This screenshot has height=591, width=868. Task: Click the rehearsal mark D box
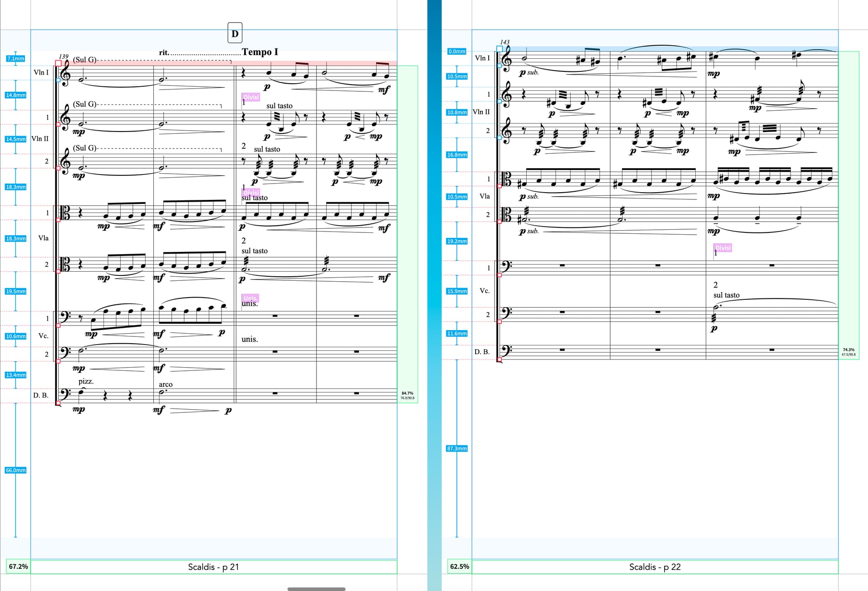(235, 33)
